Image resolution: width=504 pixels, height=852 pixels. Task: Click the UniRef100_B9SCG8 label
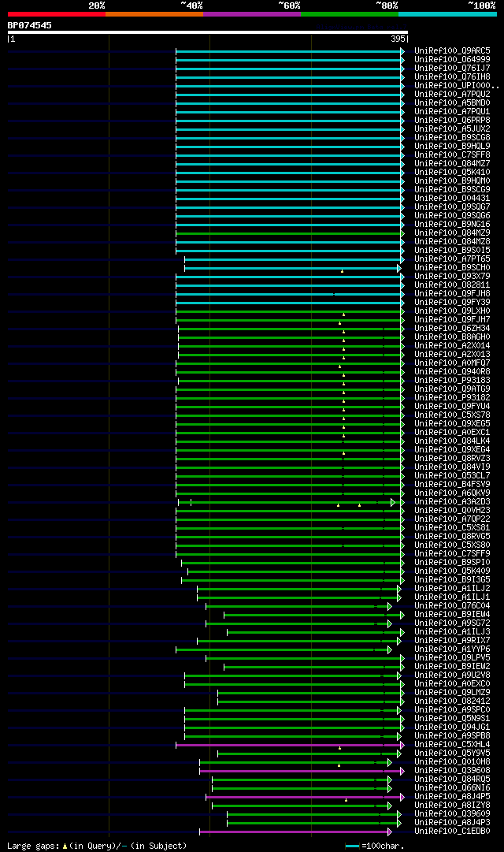click(x=452, y=138)
